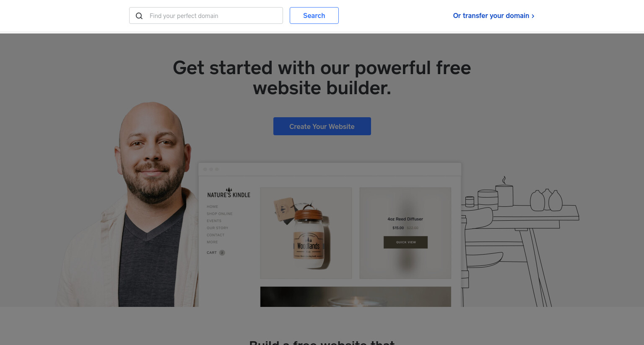Click the QUICK VIEW button
Image resolution: width=644 pixels, height=345 pixels.
(405, 242)
